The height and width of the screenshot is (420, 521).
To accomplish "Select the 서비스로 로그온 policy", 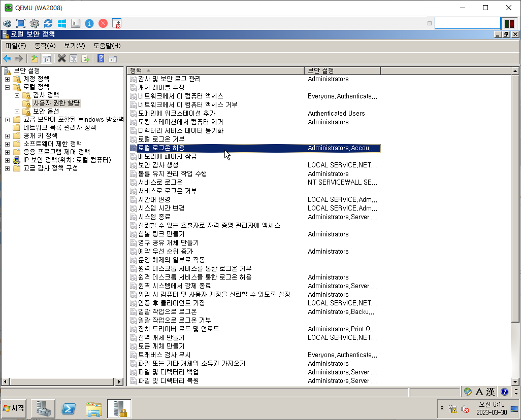I will 160,183.
